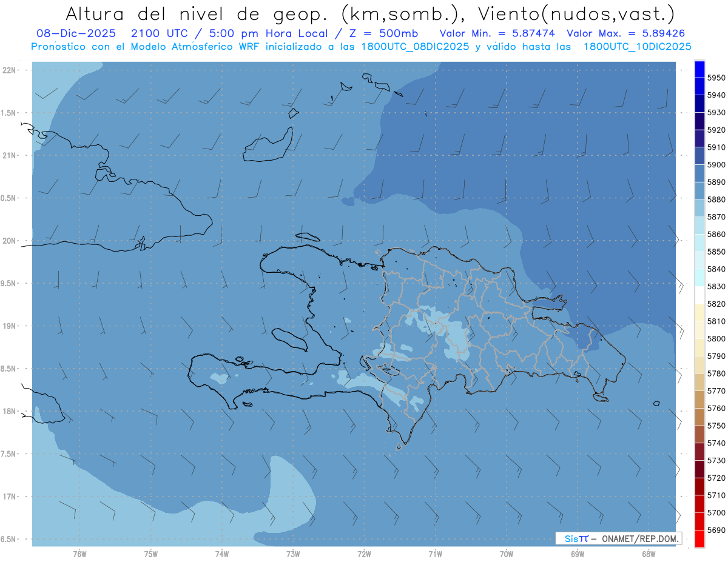728x562 pixels.
Task: Click the legend value '5950'
Action: pos(716,78)
